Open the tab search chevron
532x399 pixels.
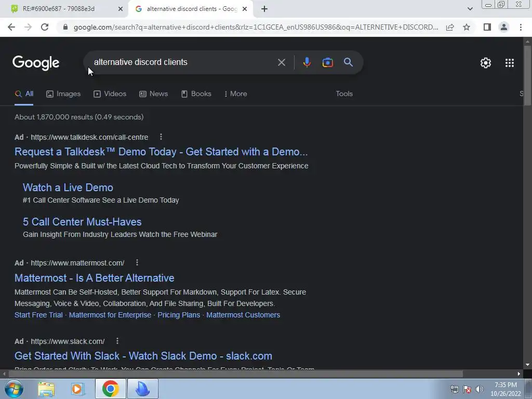470,9
